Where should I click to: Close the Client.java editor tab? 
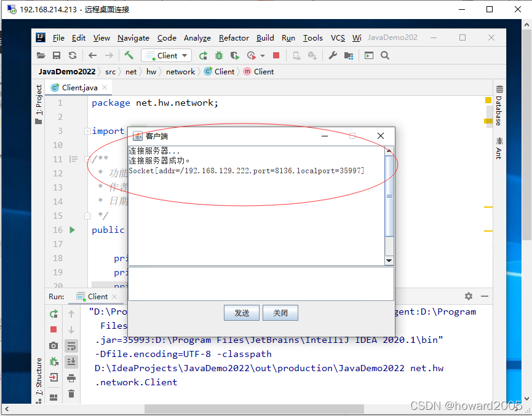pos(105,87)
